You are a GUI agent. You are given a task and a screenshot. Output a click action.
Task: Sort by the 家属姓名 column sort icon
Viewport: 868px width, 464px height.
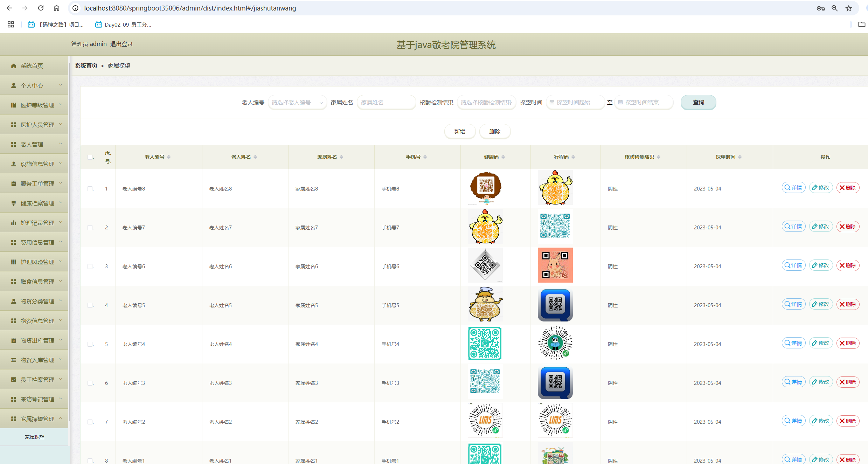341,157
